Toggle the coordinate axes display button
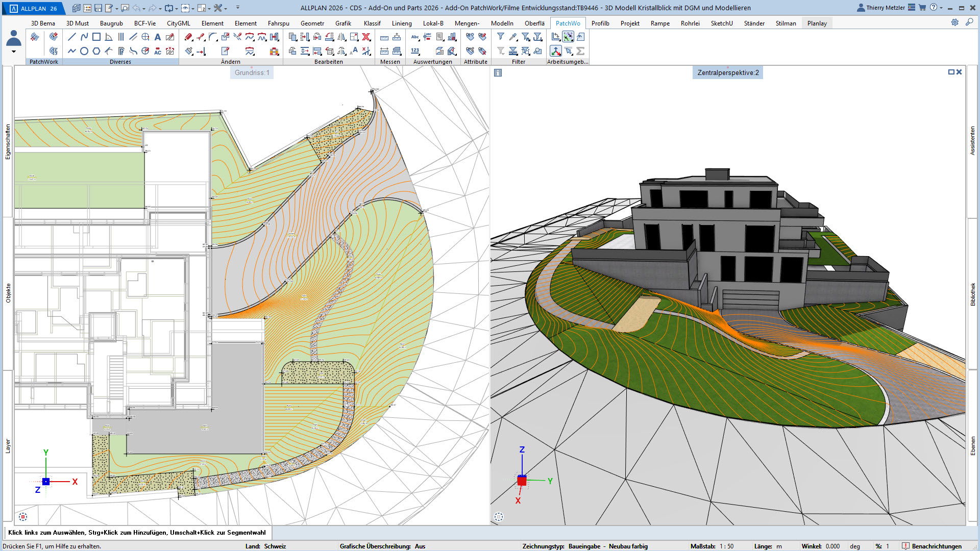The height and width of the screenshot is (551, 980). click(x=556, y=51)
